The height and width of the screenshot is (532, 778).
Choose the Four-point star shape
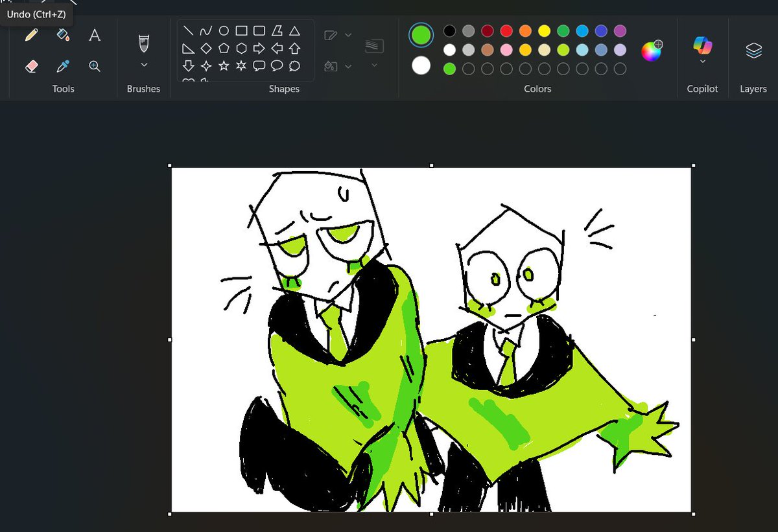tap(206, 65)
